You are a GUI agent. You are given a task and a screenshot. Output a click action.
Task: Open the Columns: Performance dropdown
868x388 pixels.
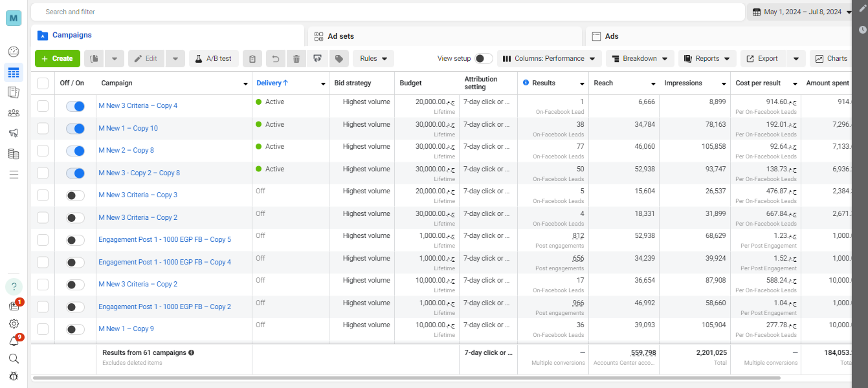[x=549, y=59]
